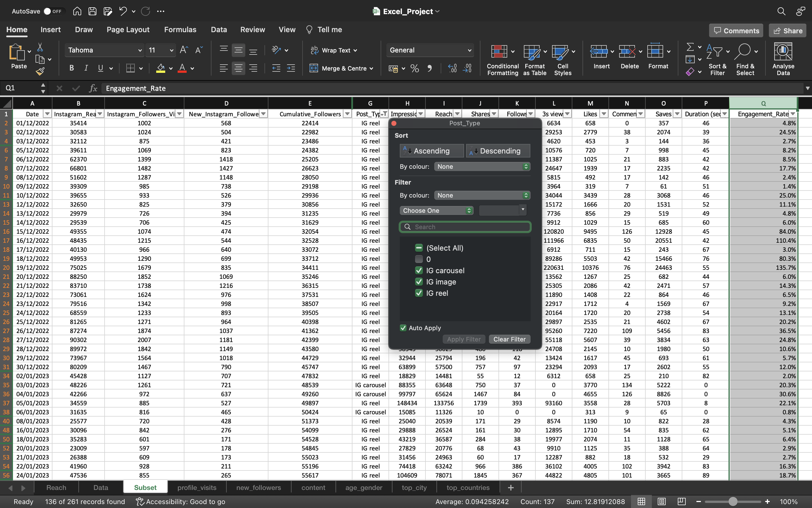Click the Percent Style icon

click(415, 69)
